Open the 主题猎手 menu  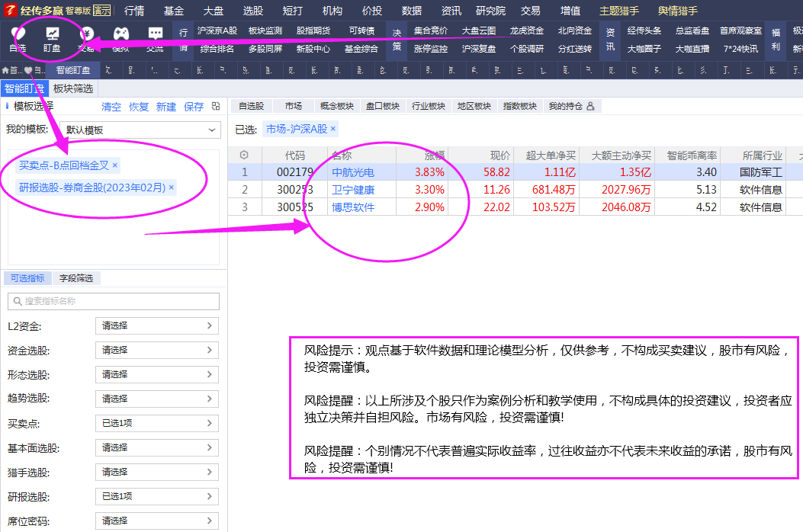[x=619, y=11]
